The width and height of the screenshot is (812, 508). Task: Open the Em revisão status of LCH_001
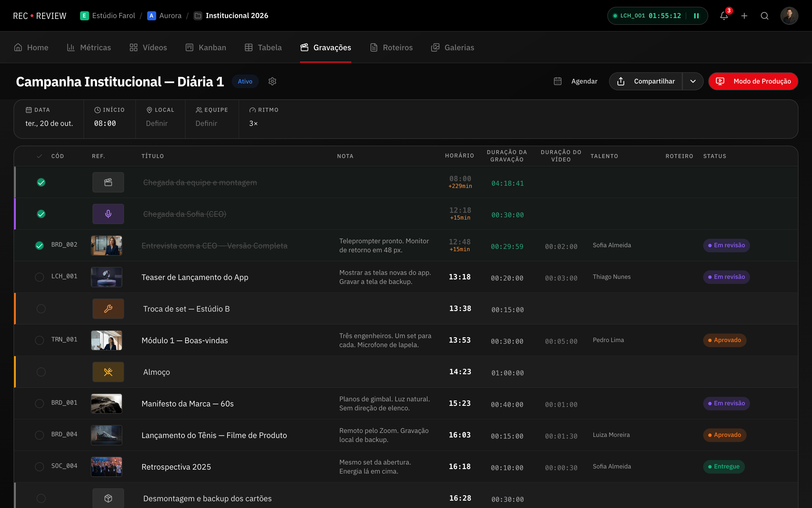pyautogui.click(x=727, y=277)
